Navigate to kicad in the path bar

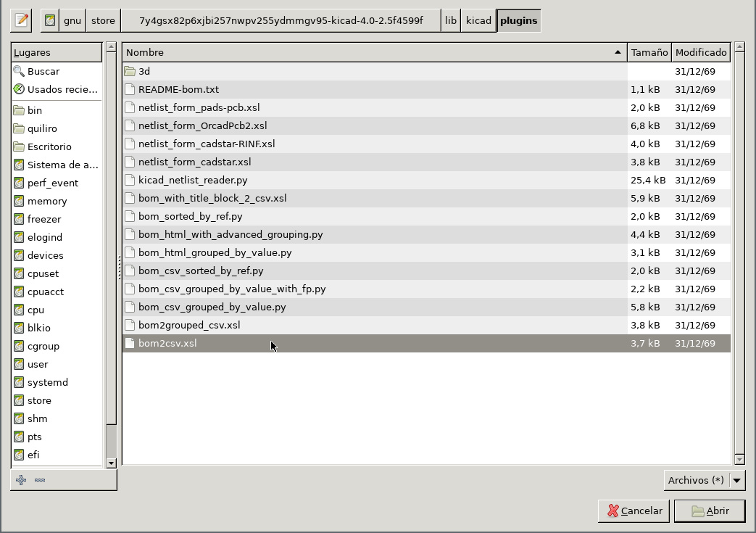tap(478, 21)
